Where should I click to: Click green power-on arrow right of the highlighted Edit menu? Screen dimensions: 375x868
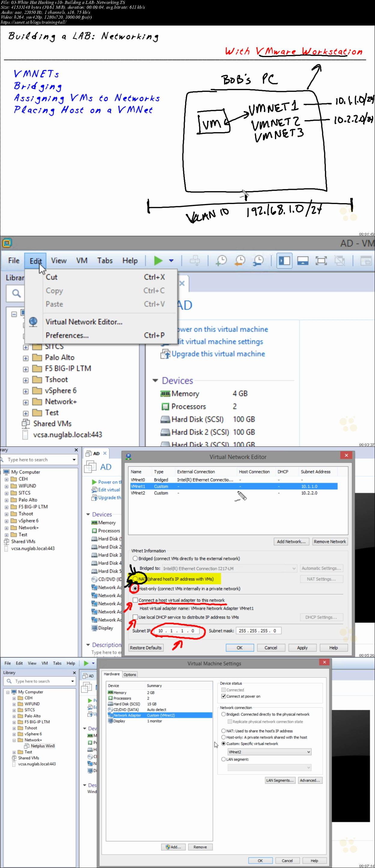(158, 260)
